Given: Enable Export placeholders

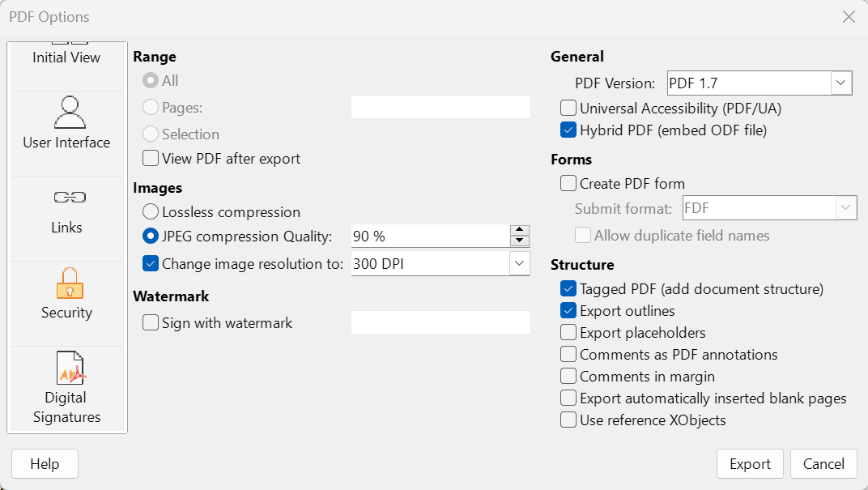Looking at the screenshot, I should (x=568, y=333).
